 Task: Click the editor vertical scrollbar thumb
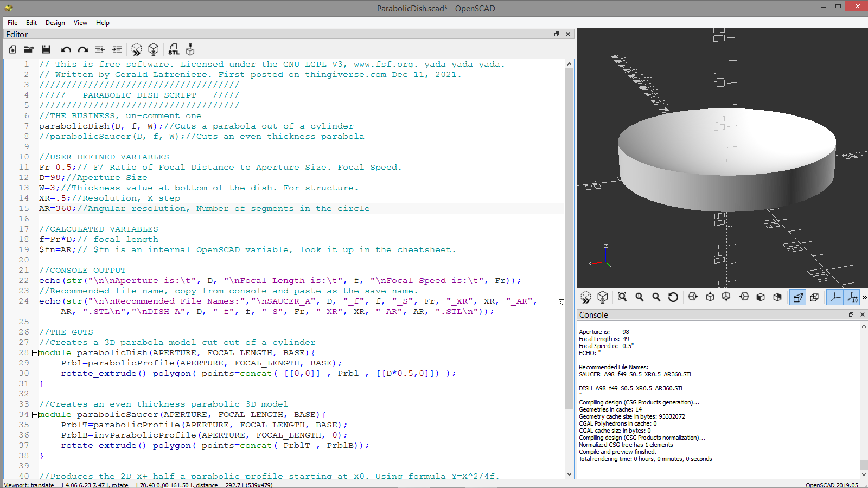pos(569,239)
